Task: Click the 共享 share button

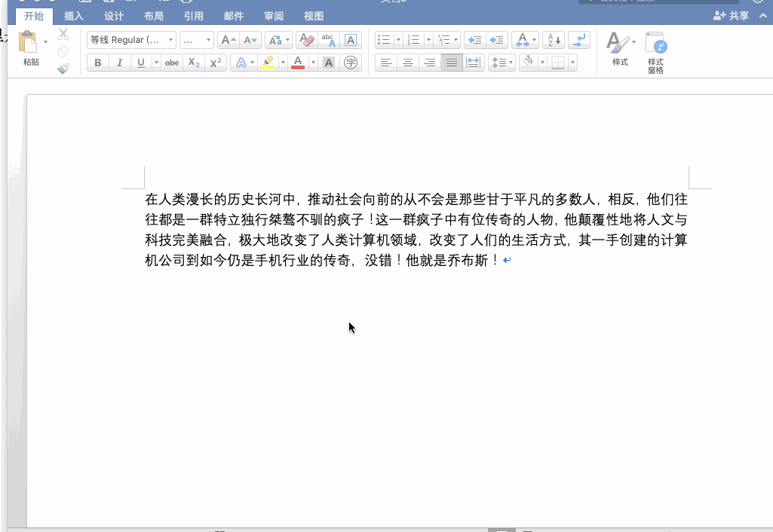Action: [731, 16]
